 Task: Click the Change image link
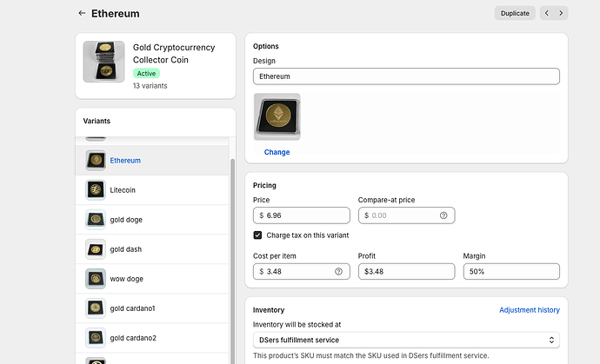pyautogui.click(x=277, y=152)
